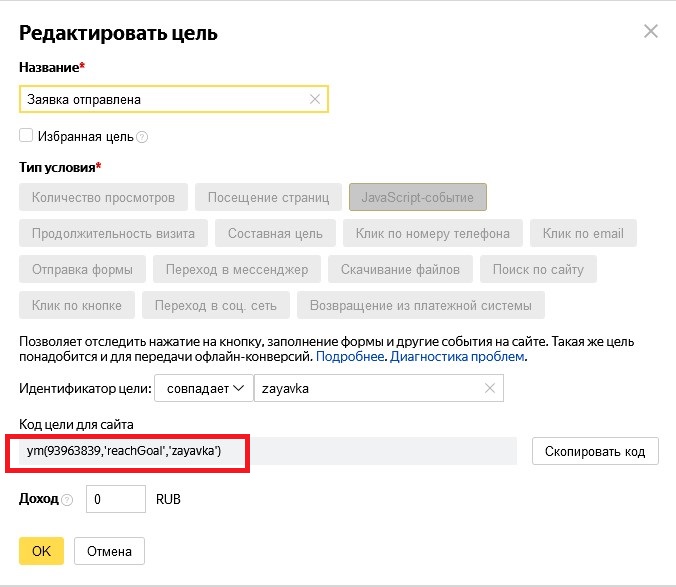The width and height of the screenshot is (676, 587).
Task: Choose Отправка формы condition type
Action: [82, 269]
